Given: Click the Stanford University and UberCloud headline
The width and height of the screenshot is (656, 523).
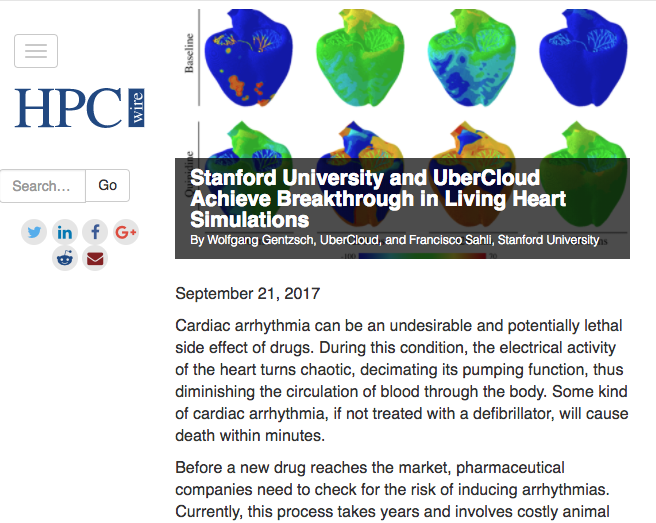Looking at the screenshot, I should (x=378, y=198).
